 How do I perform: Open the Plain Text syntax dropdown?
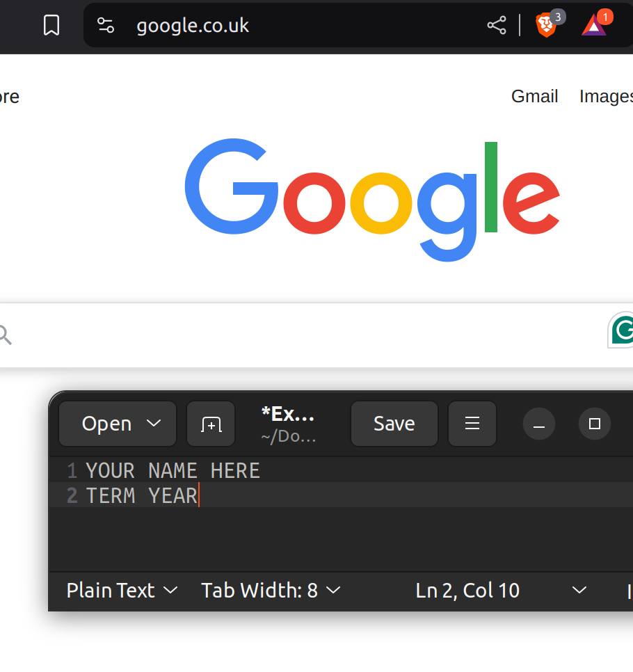[122, 591]
